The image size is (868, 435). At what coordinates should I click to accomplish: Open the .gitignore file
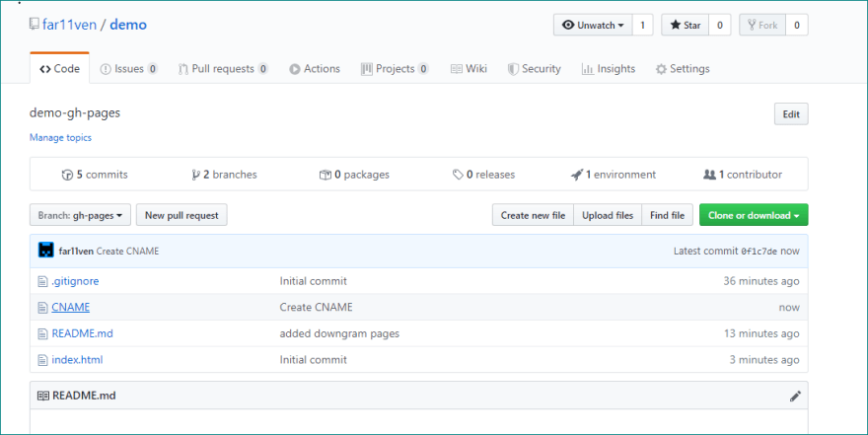tap(75, 281)
